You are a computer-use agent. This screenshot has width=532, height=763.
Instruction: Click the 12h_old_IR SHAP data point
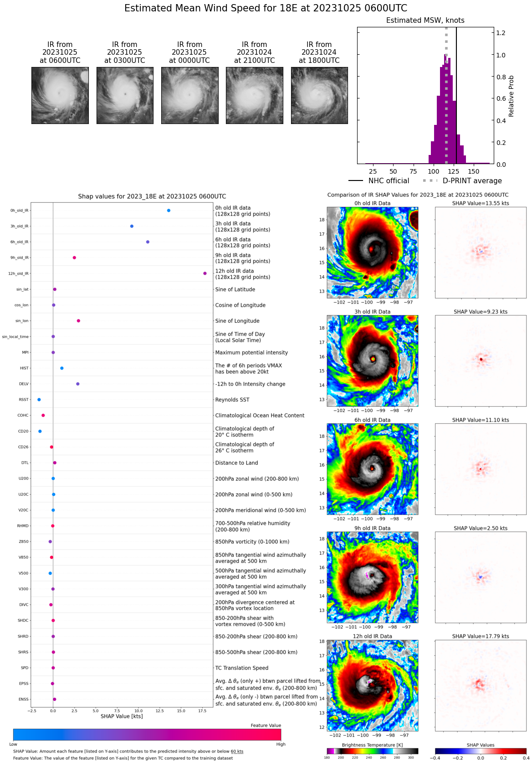tap(205, 273)
